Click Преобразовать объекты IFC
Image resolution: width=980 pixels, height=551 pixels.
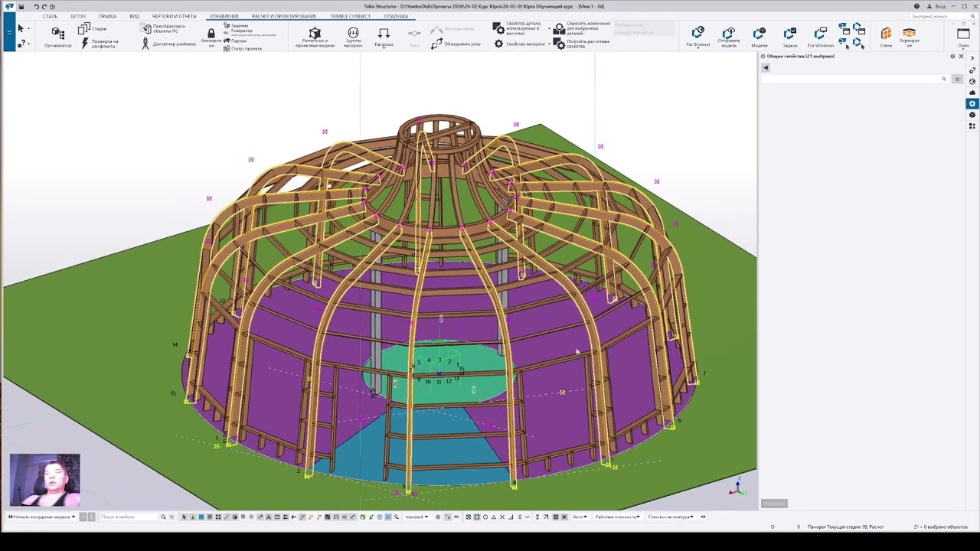click(163, 28)
